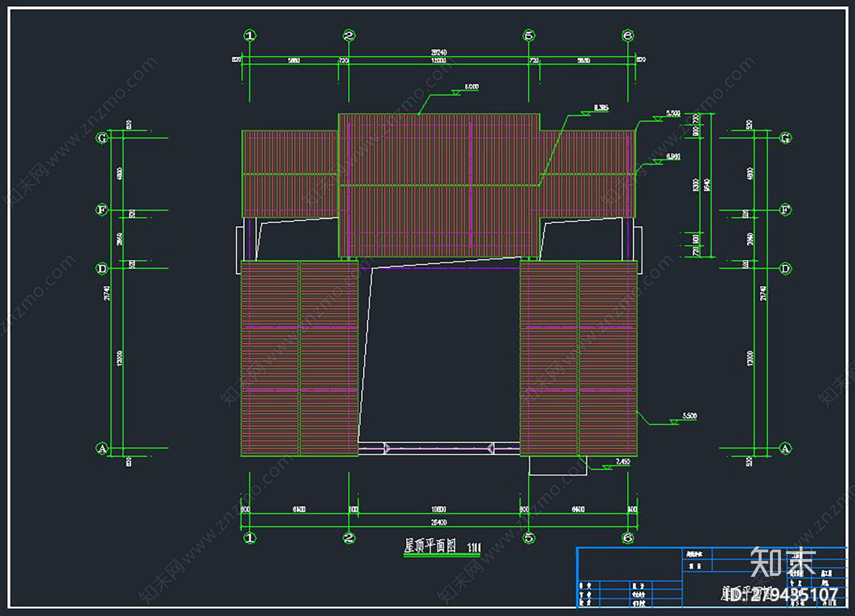855x616 pixels.
Task: Select the right-side axis bubble G
Action: (785, 138)
